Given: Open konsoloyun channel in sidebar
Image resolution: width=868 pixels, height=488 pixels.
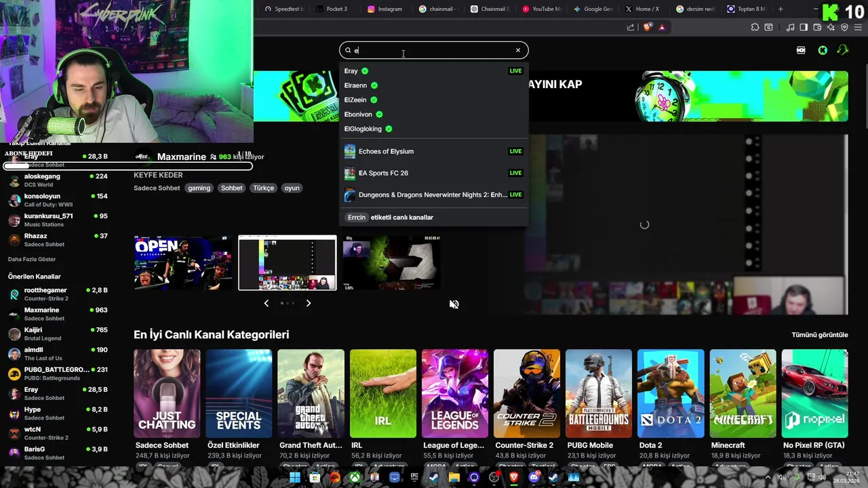Looking at the screenshot, I should point(58,200).
